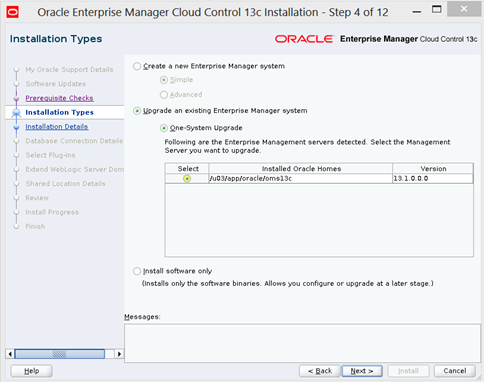This screenshot has width=484, height=382.
Task: Choose the Simple installation radio option
Action: tap(164, 80)
